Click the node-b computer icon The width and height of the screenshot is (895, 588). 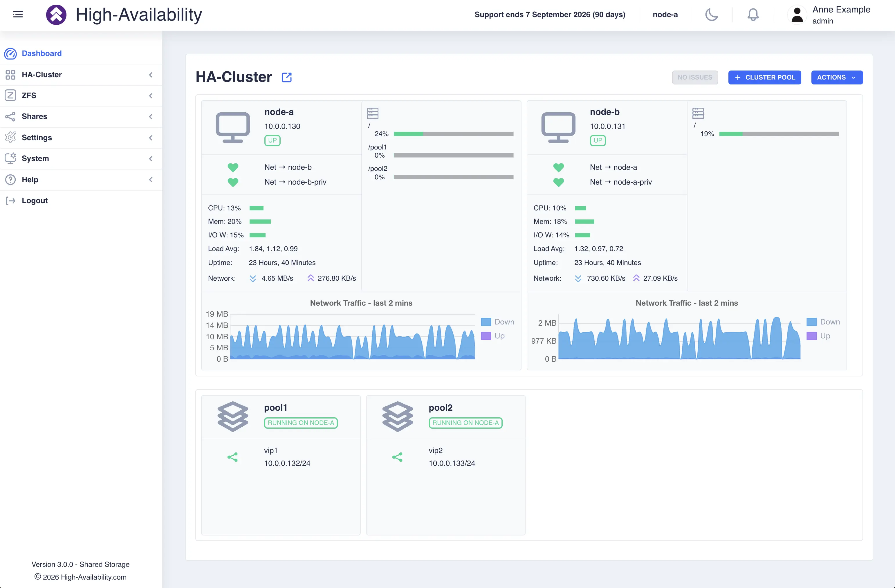coord(558,127)
